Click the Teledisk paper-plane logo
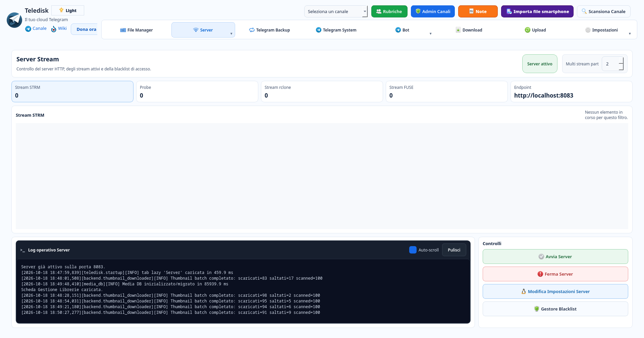 (14, 20)
